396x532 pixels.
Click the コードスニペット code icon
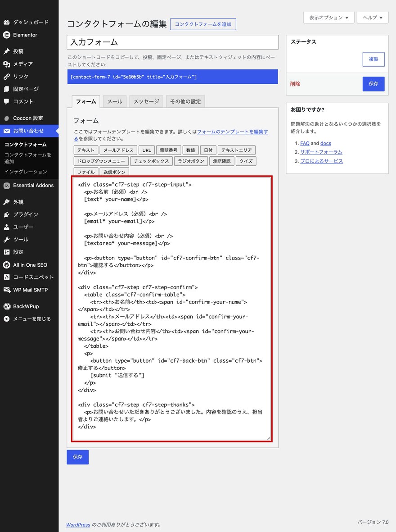(6, 277)
